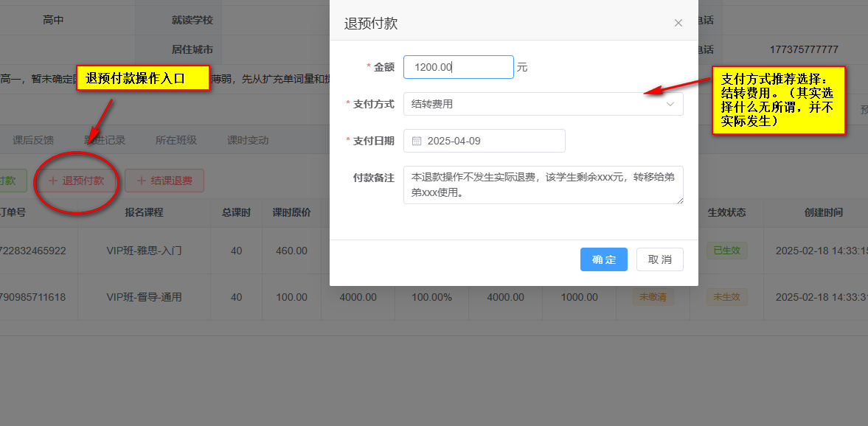
Task: Close the 退预付款 dialog with the X icon
Action: pos(678,23)
